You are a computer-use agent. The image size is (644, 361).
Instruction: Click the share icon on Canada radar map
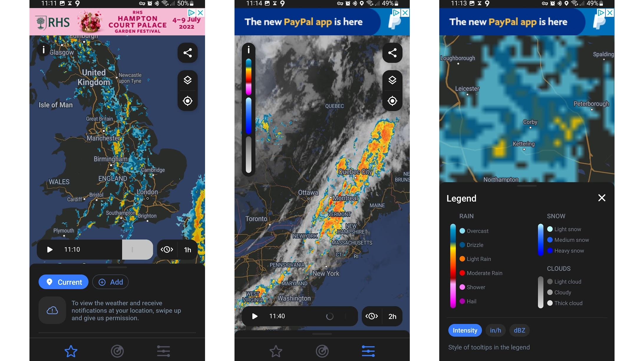pyautogui.click(x=392, y=53)
